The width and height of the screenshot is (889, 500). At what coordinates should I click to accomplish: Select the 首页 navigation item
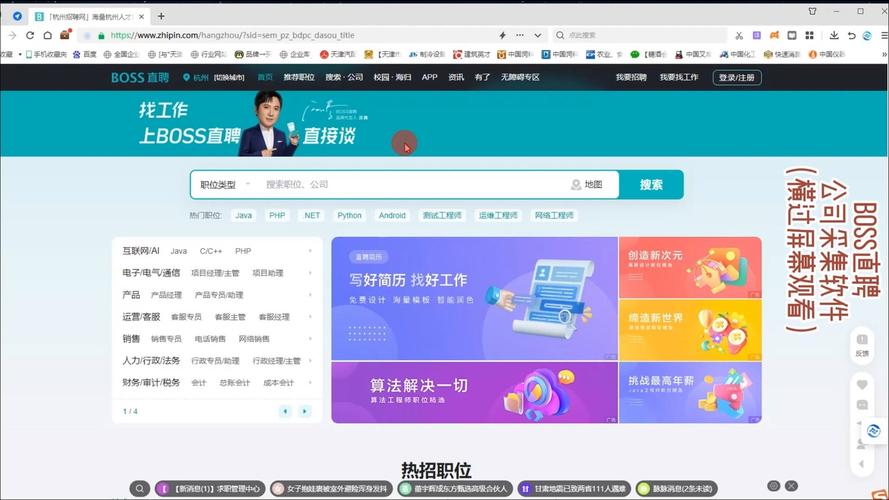(265, 78)
